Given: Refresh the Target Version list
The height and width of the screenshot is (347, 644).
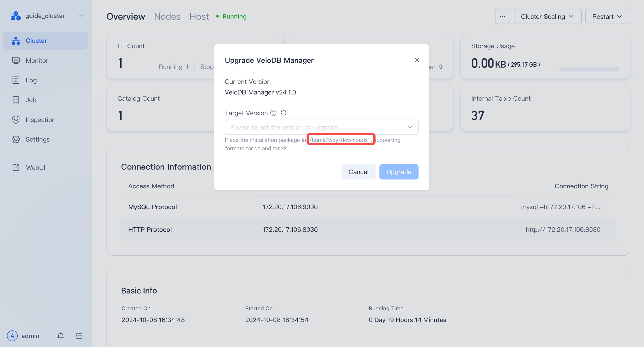Looking at the screenshot, I should point(284,113).
